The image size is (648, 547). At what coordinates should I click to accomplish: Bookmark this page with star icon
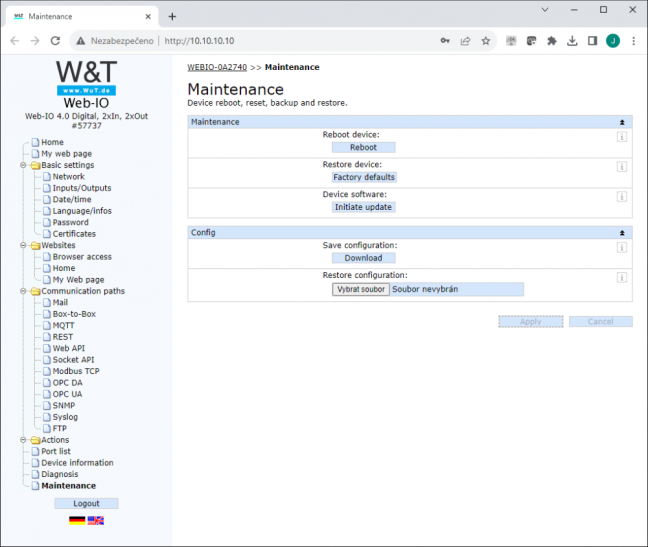click(486, 41)
